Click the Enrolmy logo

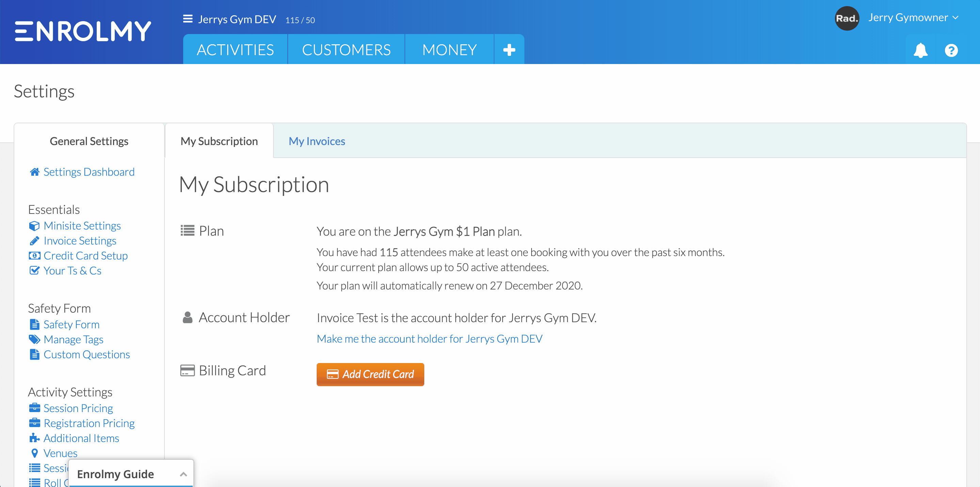tap(83, 31)
